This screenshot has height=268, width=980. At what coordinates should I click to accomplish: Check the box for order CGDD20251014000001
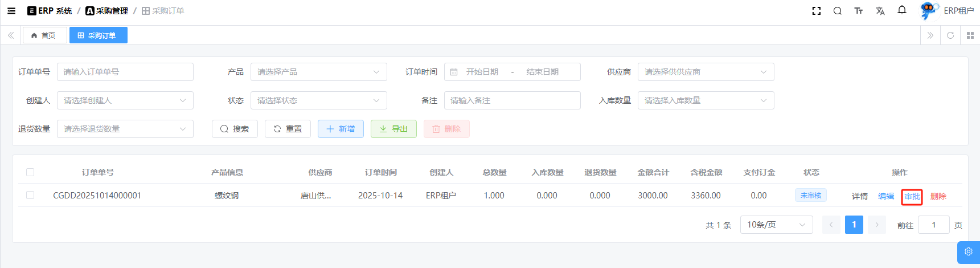click(x=30, y=195)
